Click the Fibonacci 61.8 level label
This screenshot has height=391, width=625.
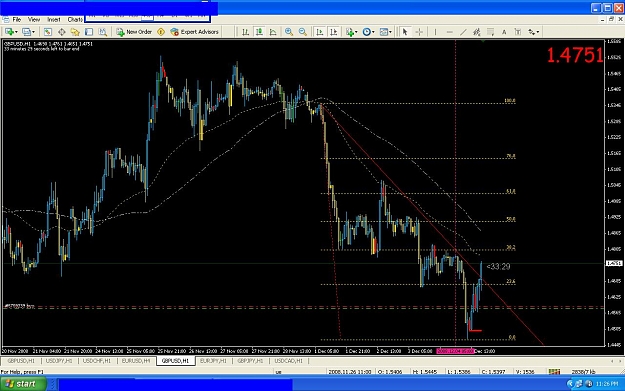(x=511, y=191)
